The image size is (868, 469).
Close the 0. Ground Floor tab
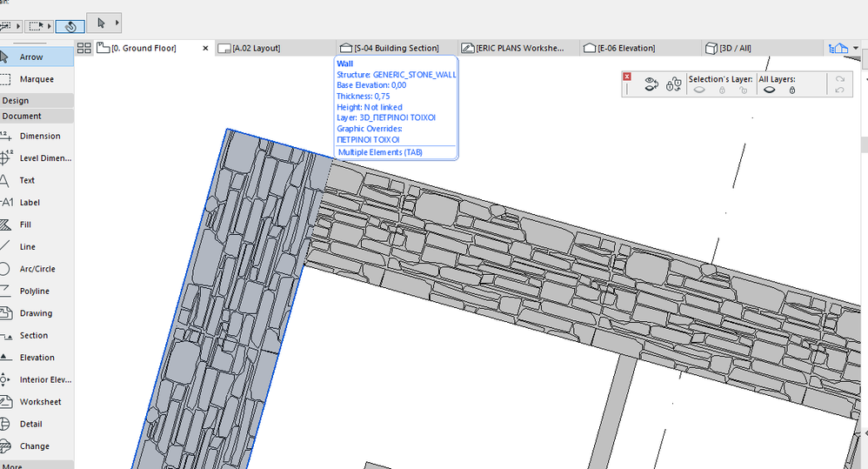[x=205, y=48]
